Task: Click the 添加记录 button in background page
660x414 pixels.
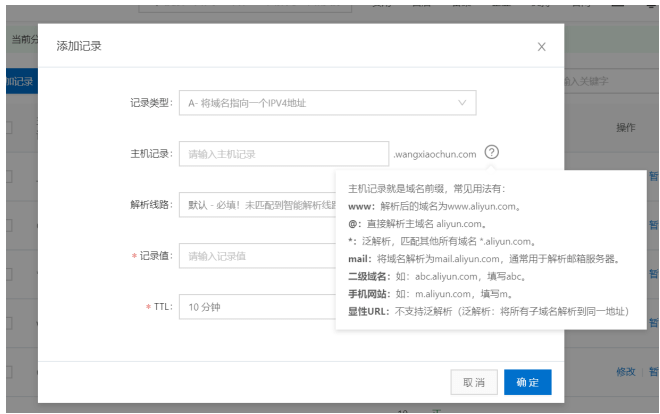Action: (22, 81)
